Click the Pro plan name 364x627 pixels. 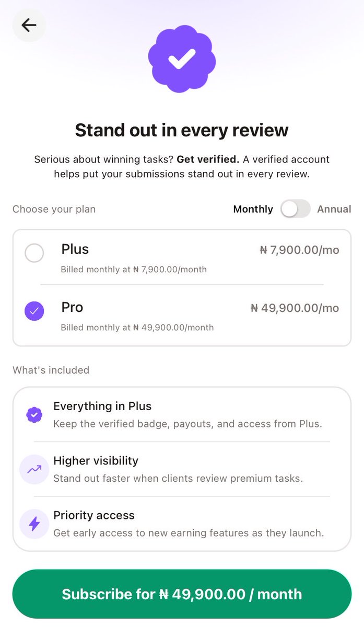point(72,307)
